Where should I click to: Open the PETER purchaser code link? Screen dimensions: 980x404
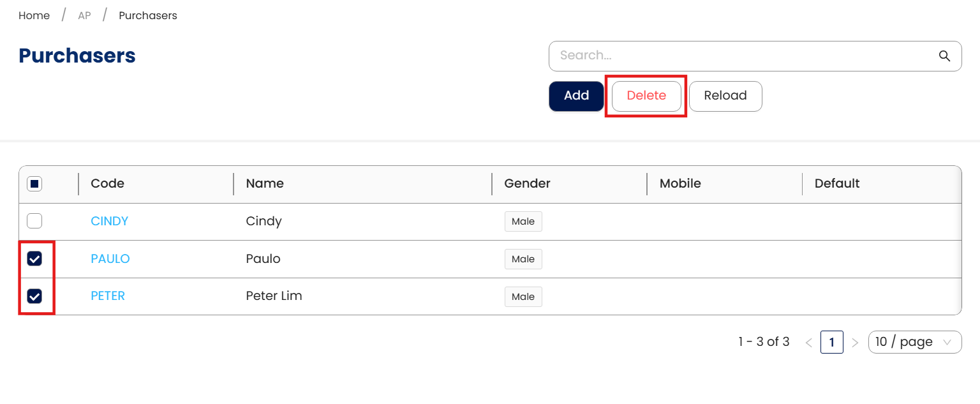tap(108, 296)
